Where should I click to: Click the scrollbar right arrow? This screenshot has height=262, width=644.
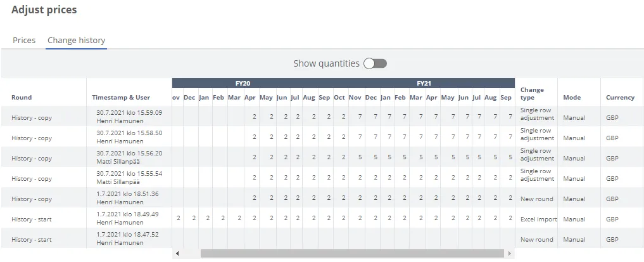[509, 253]
